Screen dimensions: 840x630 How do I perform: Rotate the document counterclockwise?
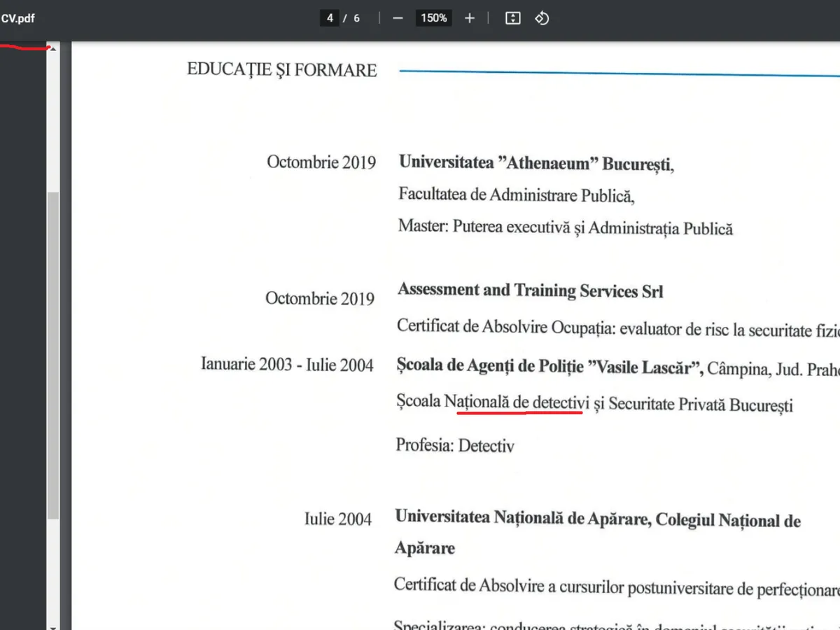click(542, 18)
